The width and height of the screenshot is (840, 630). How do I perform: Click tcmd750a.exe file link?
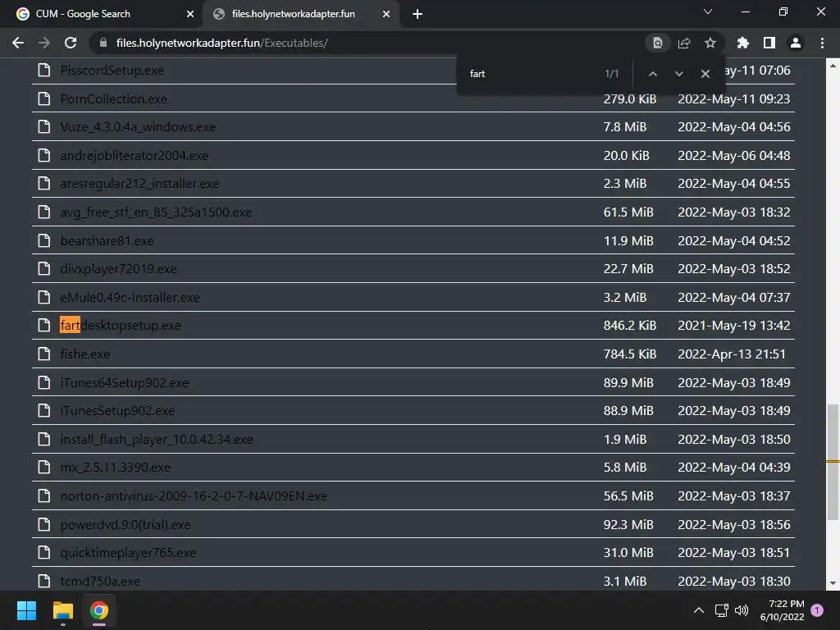tap(100, 582)
